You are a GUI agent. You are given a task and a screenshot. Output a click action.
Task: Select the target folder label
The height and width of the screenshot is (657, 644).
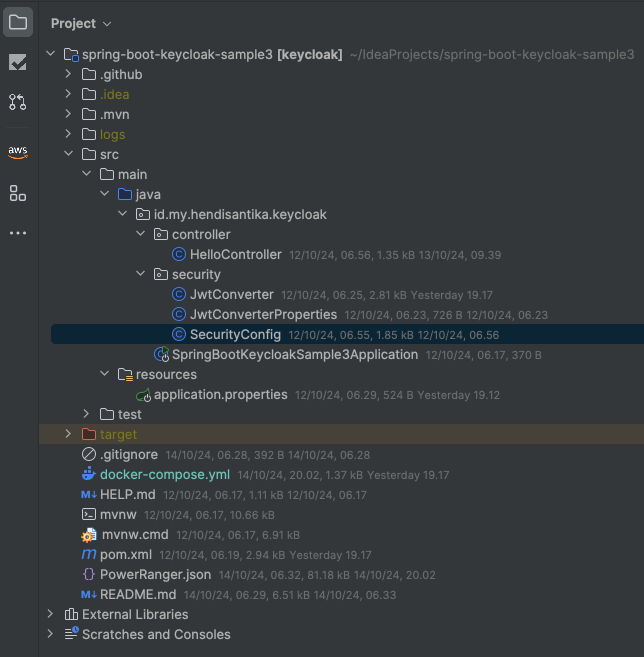[118, 435]
